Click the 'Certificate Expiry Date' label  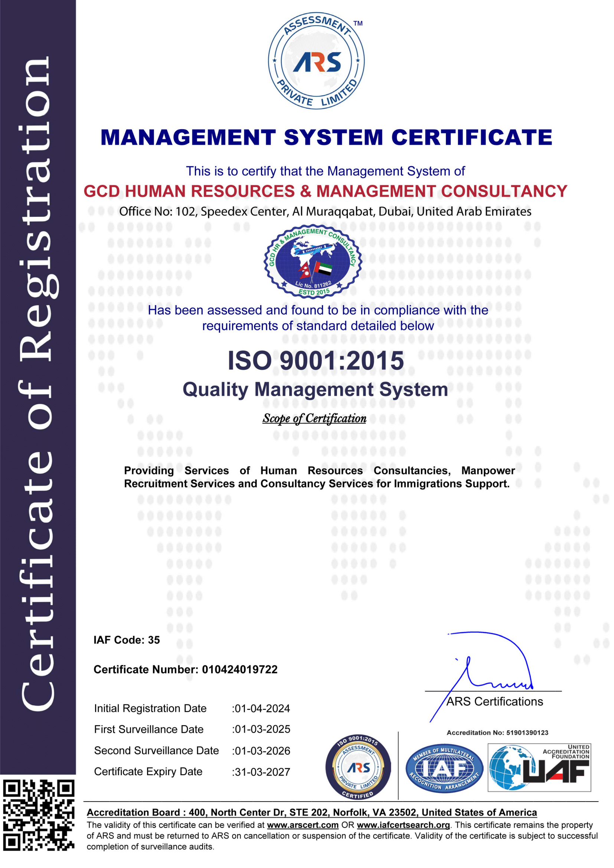coord(148,771)
